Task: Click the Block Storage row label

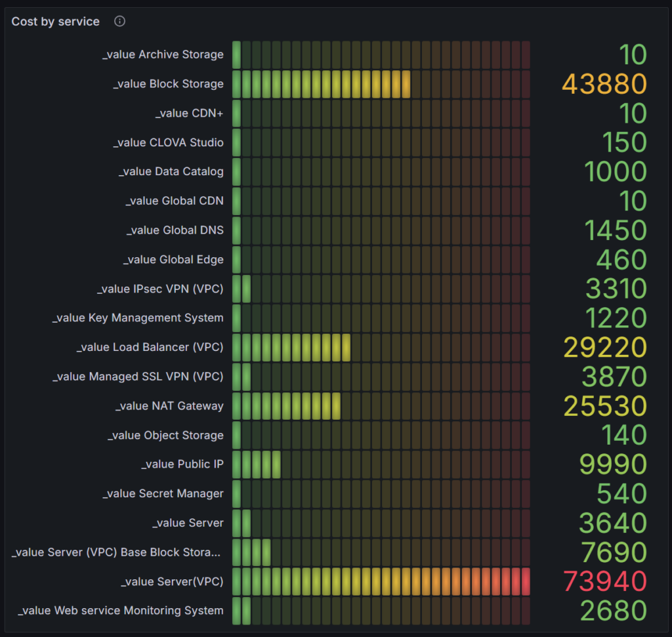Action: [x=168, y=84]
